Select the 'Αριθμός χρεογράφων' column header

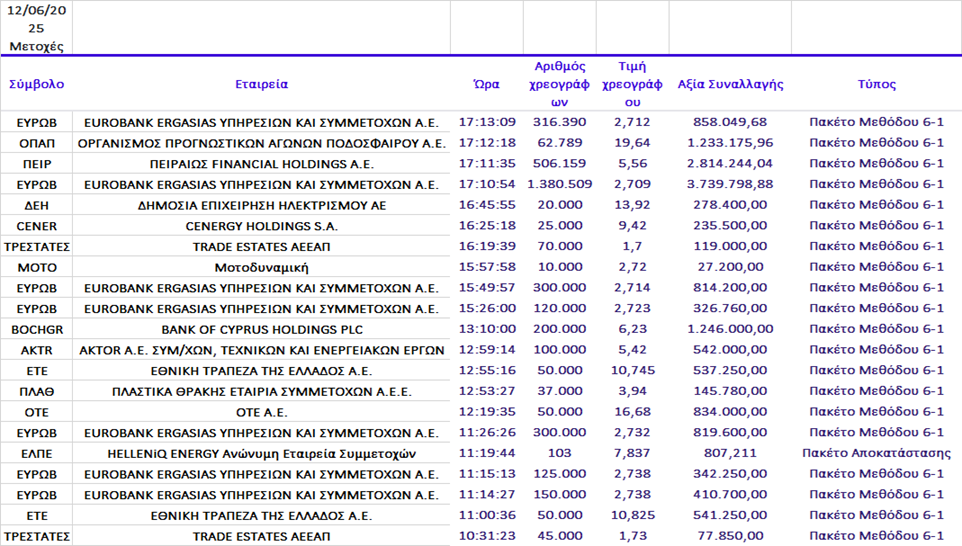click(x=560, y=84)
